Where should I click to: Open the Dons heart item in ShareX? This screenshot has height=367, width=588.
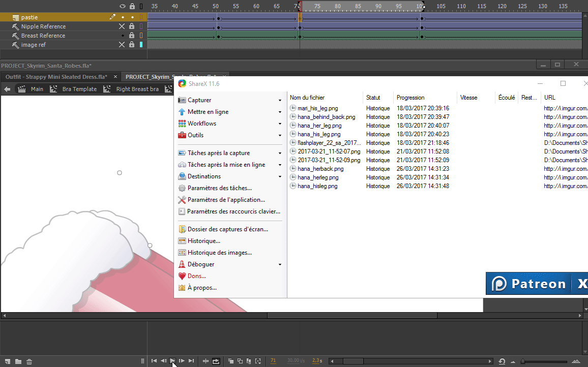[x=196, y=276]
